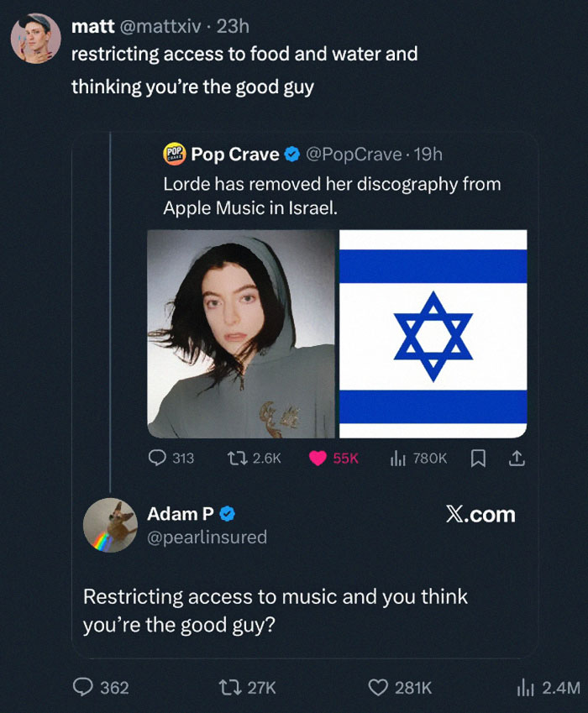
Task: Open matt's profile picture
Action: [36, 38]
